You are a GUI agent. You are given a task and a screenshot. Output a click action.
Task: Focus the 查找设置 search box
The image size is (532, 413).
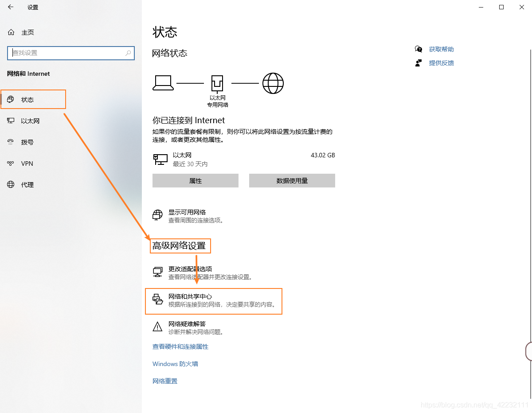click(71, 53)
